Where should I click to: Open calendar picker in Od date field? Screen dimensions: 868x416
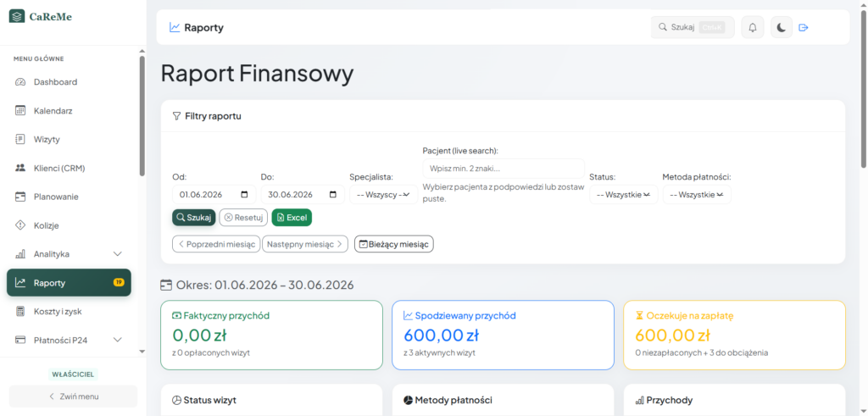[245, 195]
